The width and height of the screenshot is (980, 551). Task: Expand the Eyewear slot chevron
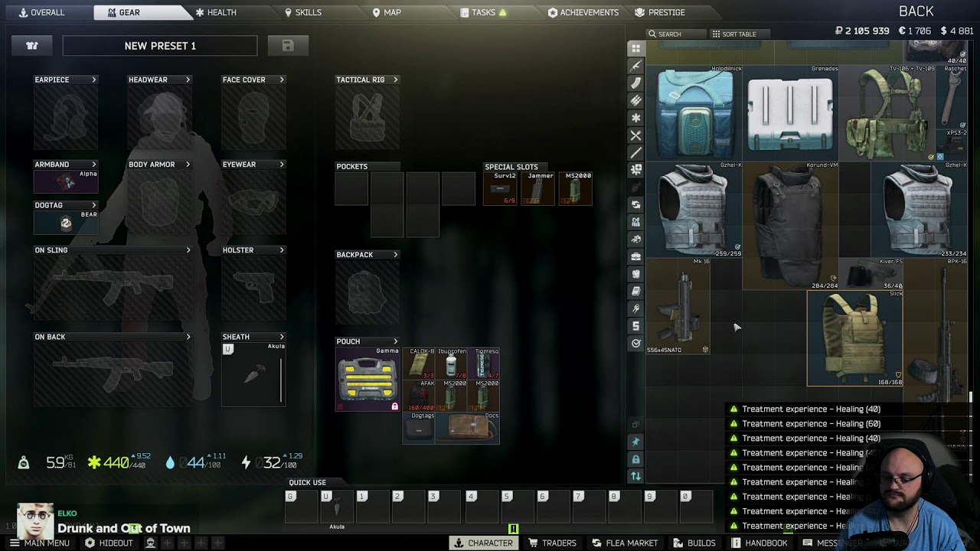(282, 165)
